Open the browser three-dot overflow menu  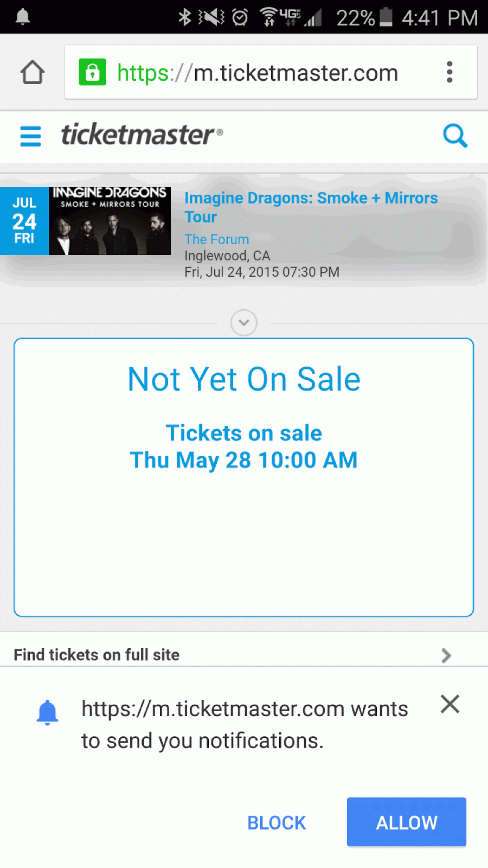[450, 72]
